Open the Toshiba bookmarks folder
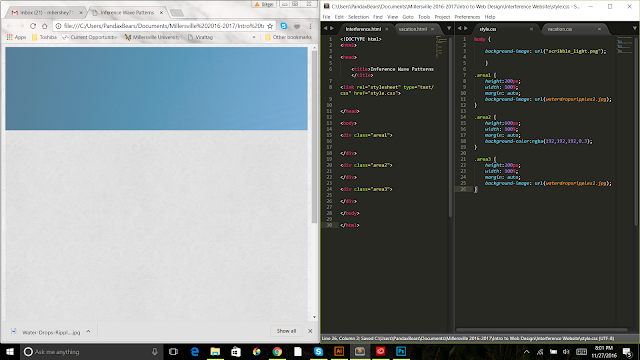Screen dimensions: 640x360 point(44,37)
